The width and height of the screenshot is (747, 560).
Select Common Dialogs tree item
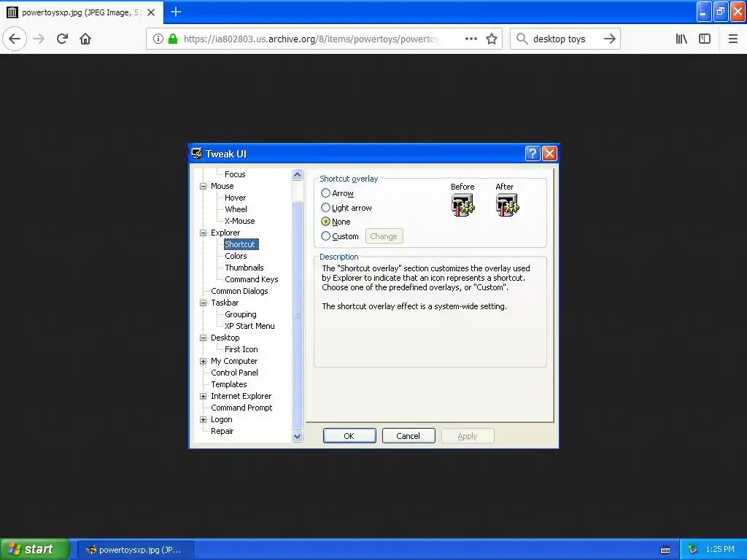pos(239,291)
